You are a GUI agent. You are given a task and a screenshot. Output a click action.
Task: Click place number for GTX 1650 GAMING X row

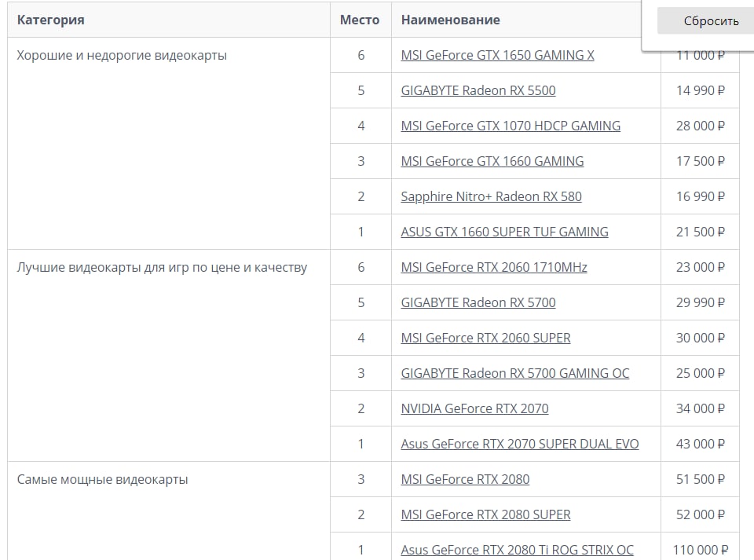tap(361, 55)
